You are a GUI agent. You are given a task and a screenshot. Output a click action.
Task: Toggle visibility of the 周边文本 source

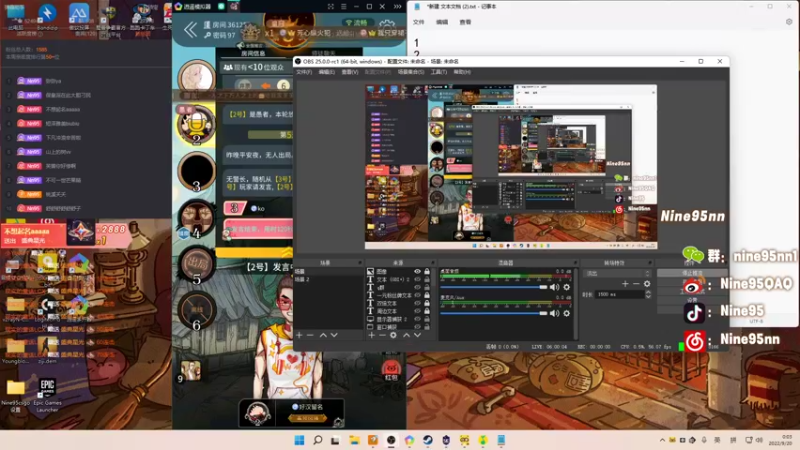click(x=417, y=311)
